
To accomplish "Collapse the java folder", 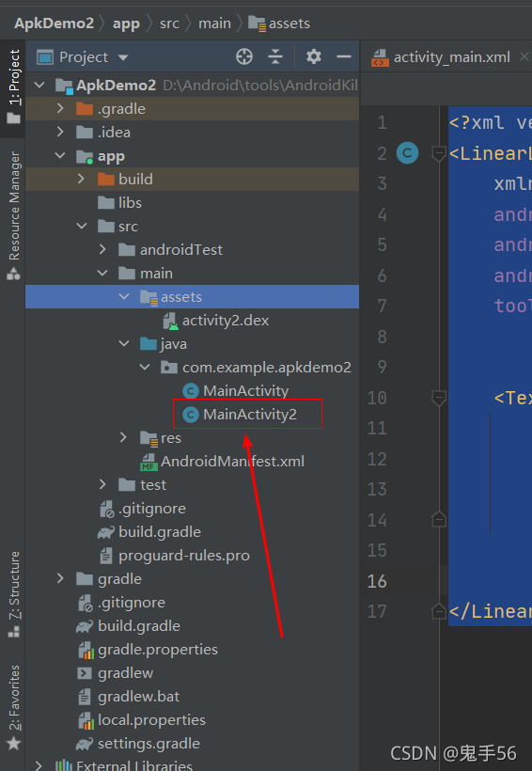I will click(123, 344).
